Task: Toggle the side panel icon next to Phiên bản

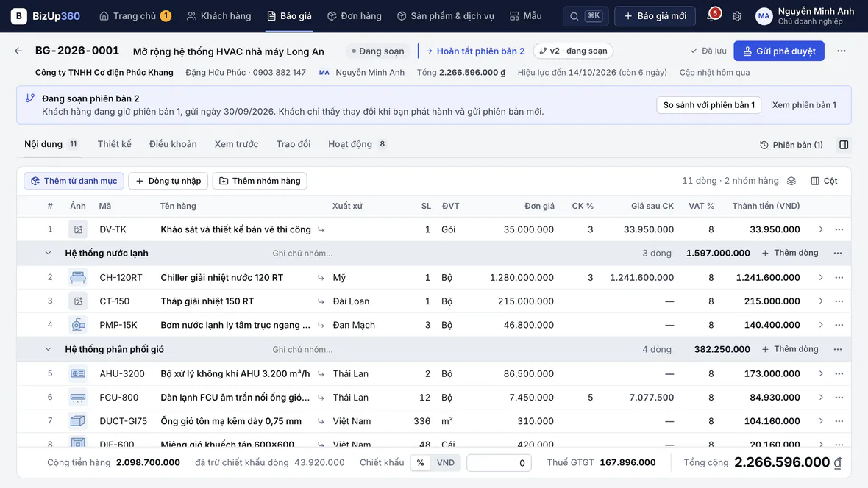Action: (844, 145)
